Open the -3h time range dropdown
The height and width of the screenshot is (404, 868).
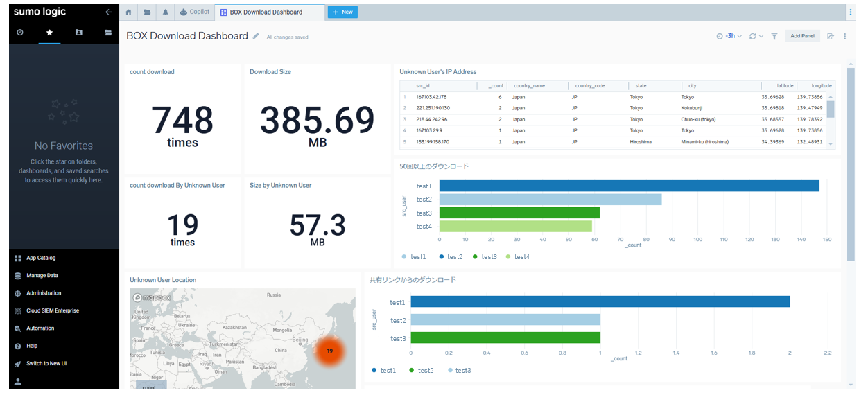tap(729, 36)
